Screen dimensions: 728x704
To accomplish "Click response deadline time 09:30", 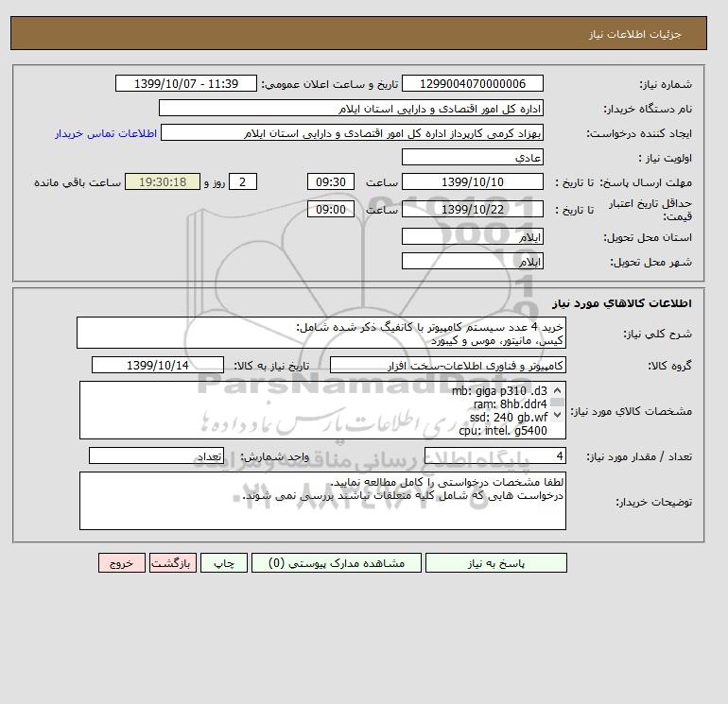I will click(331, 182).
